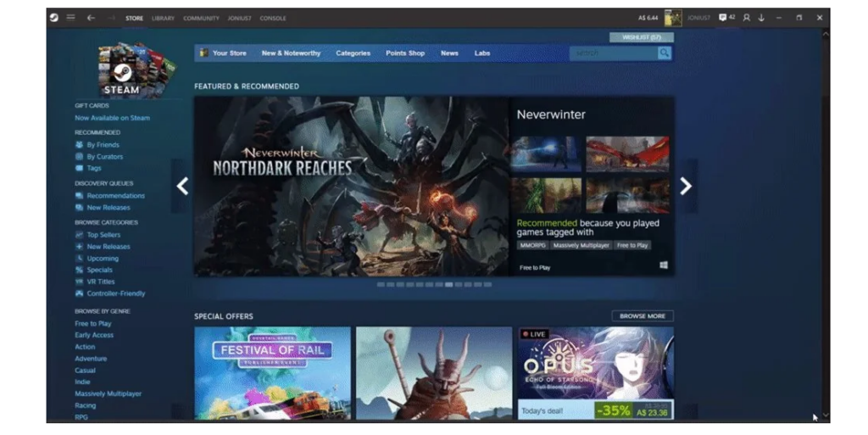
Task: Click the MMORPG tag
Action: pyautogui.click(x=532, y=245)
